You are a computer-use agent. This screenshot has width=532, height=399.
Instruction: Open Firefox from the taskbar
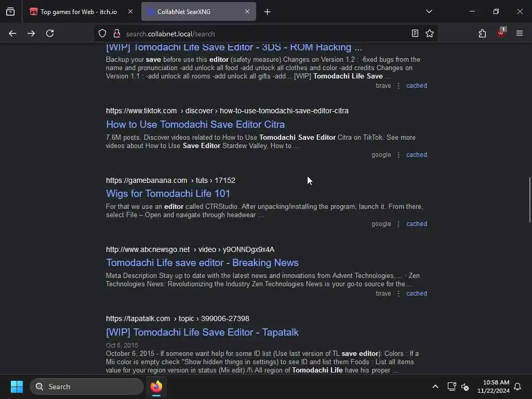pyautogui.click(x=156, y=387)
